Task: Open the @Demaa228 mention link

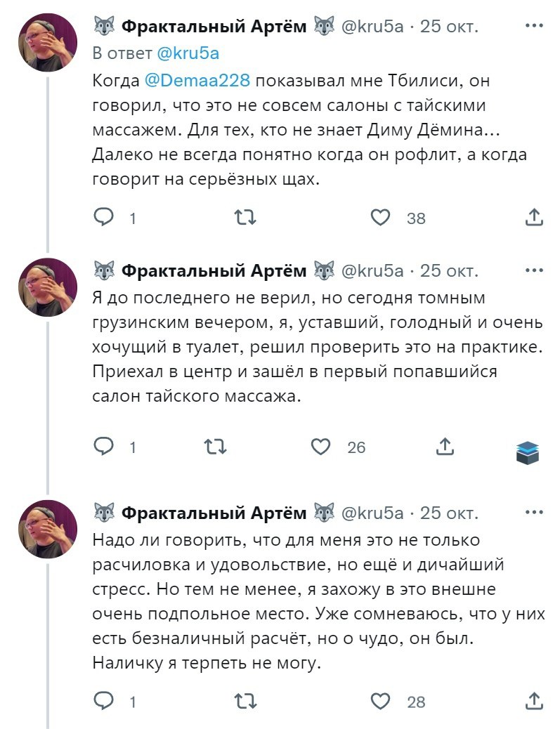Action: tap(197, 81)
